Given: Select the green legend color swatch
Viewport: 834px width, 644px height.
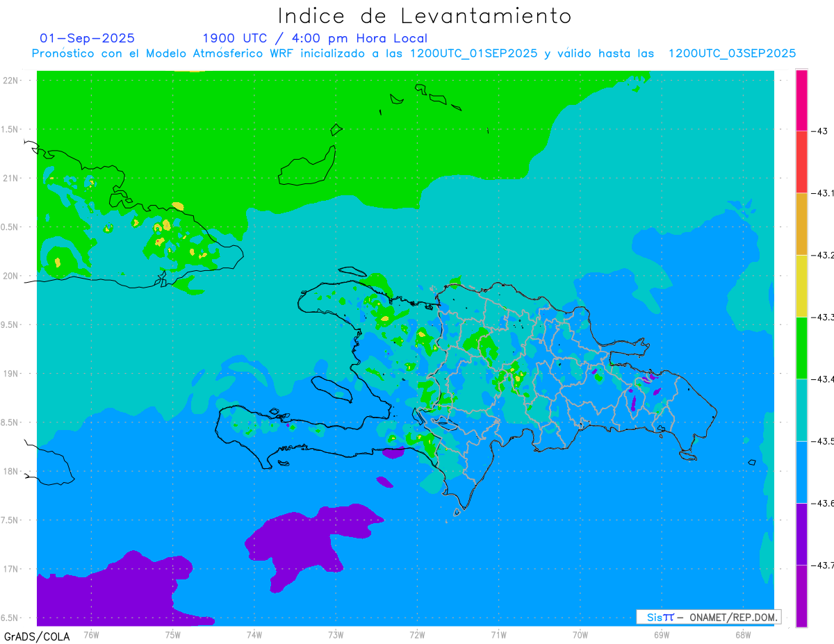Looking at the screenshot, I should (x=801, y=347).
